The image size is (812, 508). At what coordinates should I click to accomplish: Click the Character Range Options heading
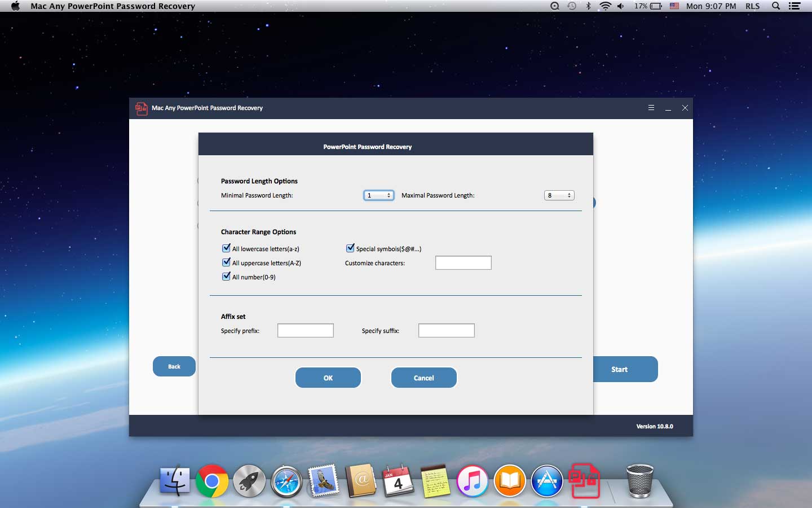pyautogui.click(x=258, y=232)
